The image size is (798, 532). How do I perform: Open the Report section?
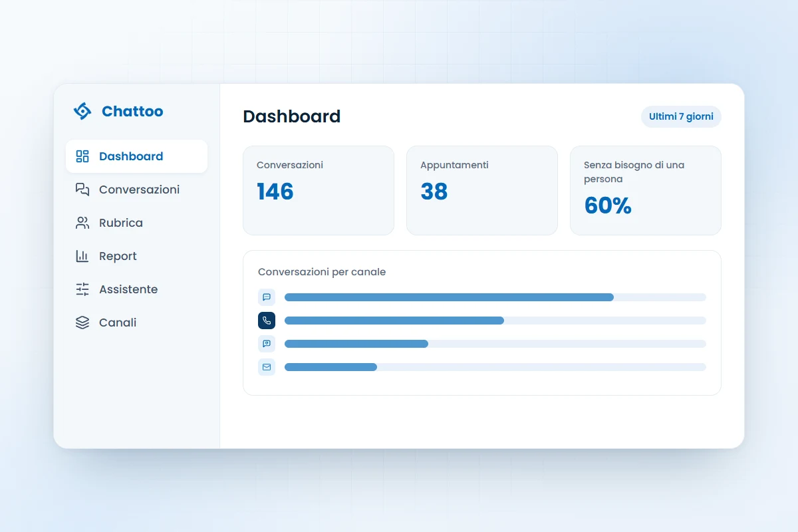(x=136, y=256)
